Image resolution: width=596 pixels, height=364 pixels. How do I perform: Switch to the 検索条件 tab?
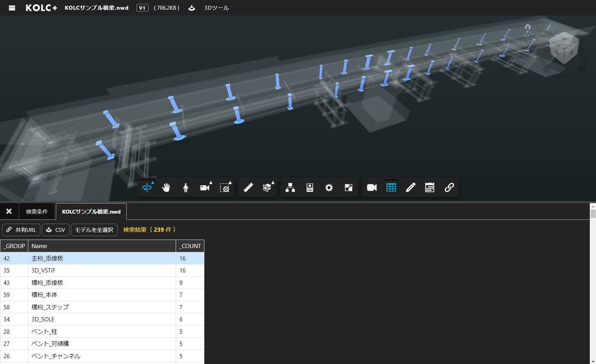[x=37, y=212]
